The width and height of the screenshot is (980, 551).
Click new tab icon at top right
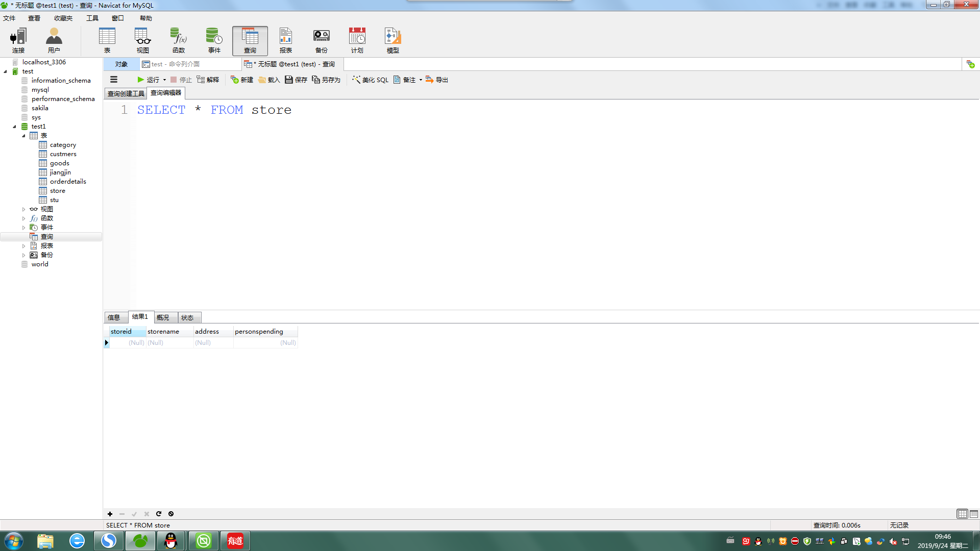point(971,64)
